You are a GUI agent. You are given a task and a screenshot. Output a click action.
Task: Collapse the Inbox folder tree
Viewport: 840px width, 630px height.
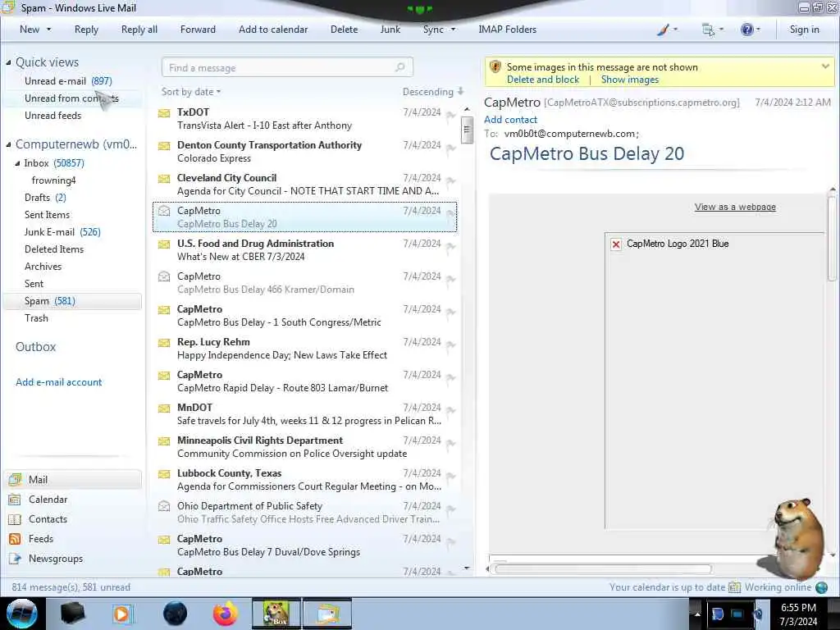(x=18, y=163)
